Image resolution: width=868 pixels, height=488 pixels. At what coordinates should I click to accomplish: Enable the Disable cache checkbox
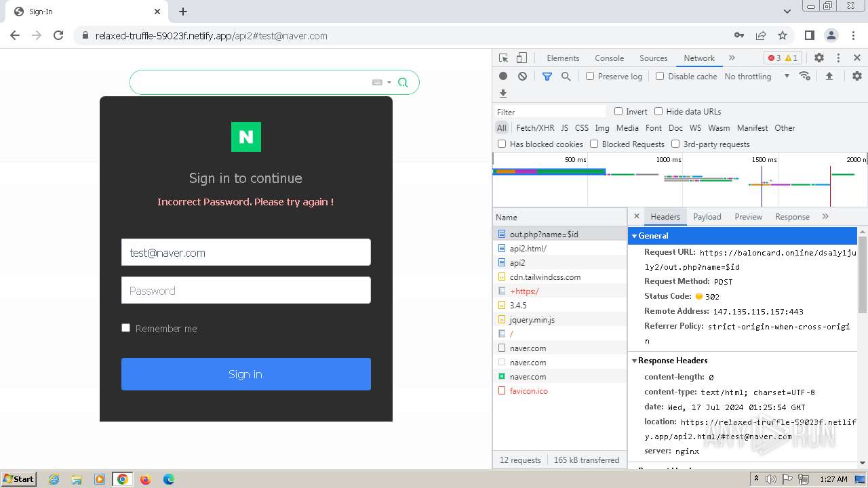[x=660, y=76]
